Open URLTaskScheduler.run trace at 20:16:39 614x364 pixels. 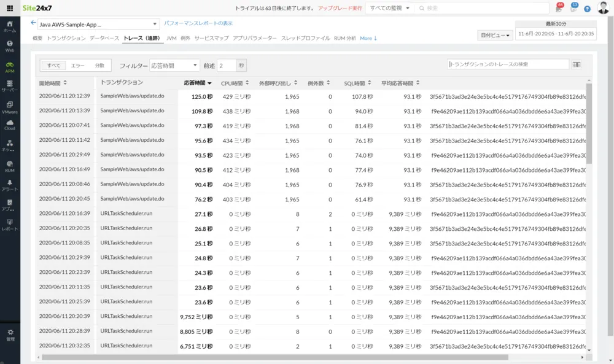[311, 214]
